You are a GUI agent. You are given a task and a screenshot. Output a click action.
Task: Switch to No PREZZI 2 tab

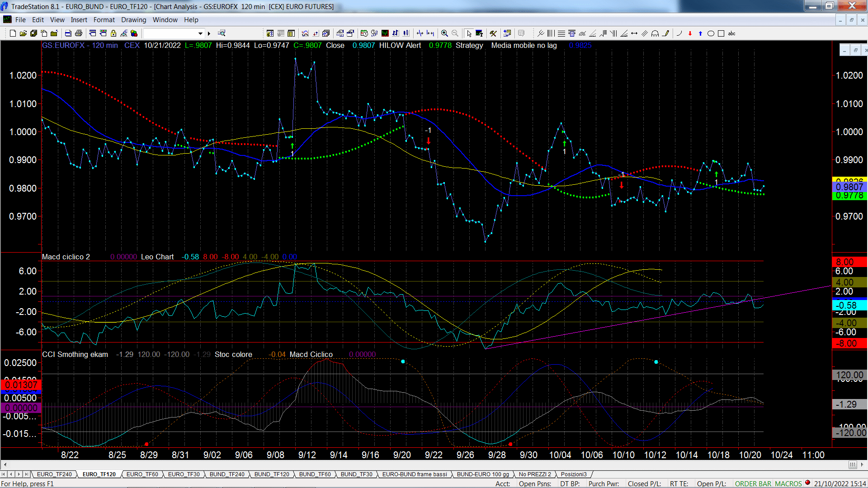click(x=535, y=474)
